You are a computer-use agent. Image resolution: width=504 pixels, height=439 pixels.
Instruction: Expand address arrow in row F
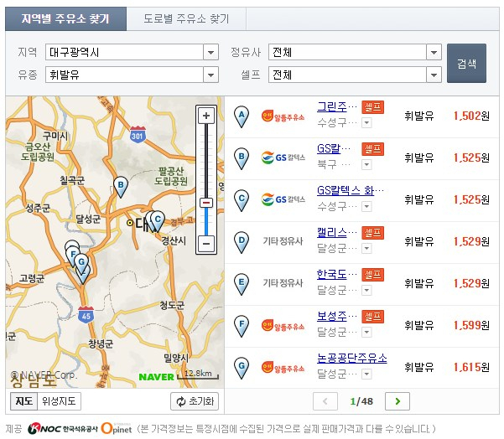pyautogui.click(x=366, y=332)
